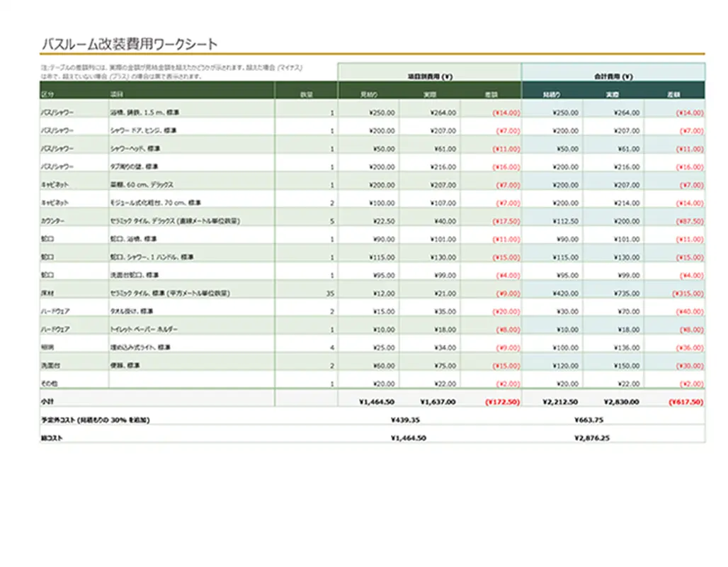Click the 浴槽、鋳鉄、1.5 m、標準 item cell
728x567 pixels.
click(x=152, y=112)
